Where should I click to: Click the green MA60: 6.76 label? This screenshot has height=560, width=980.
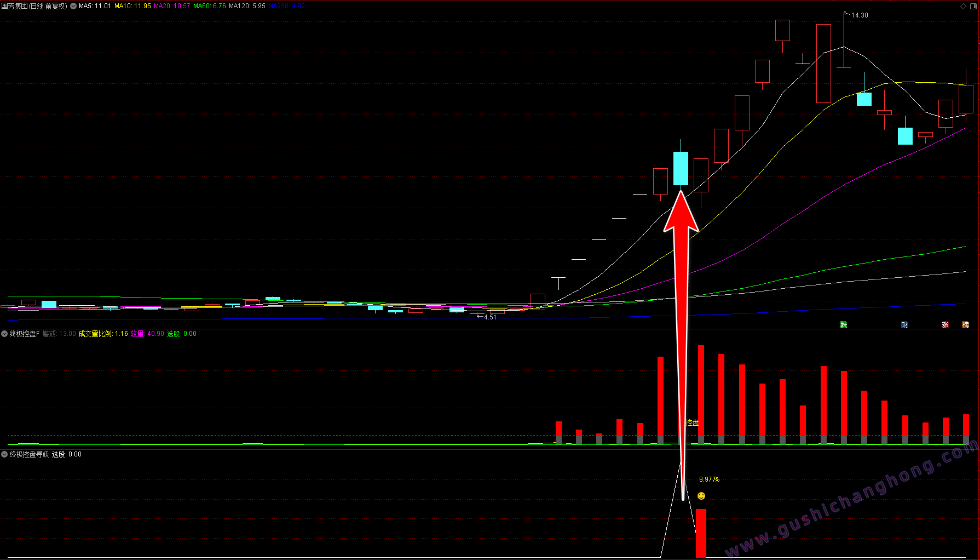coord(210,6)
